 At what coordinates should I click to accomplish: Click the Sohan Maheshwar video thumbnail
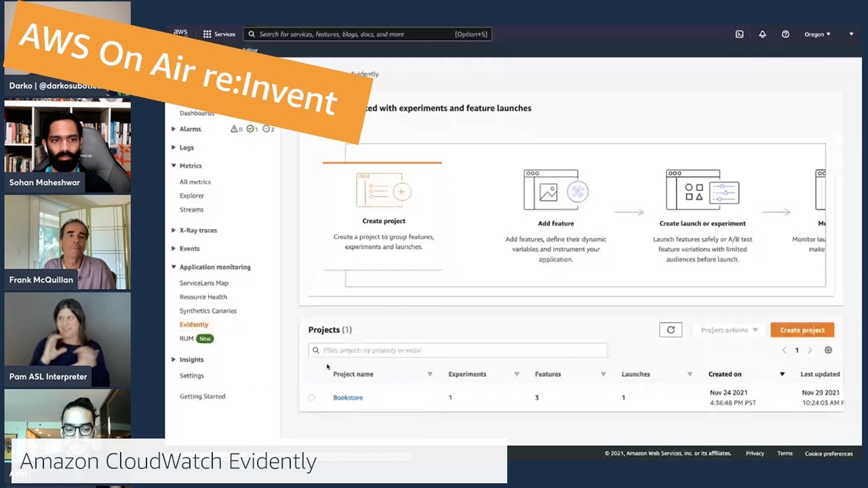click(68, 146)
